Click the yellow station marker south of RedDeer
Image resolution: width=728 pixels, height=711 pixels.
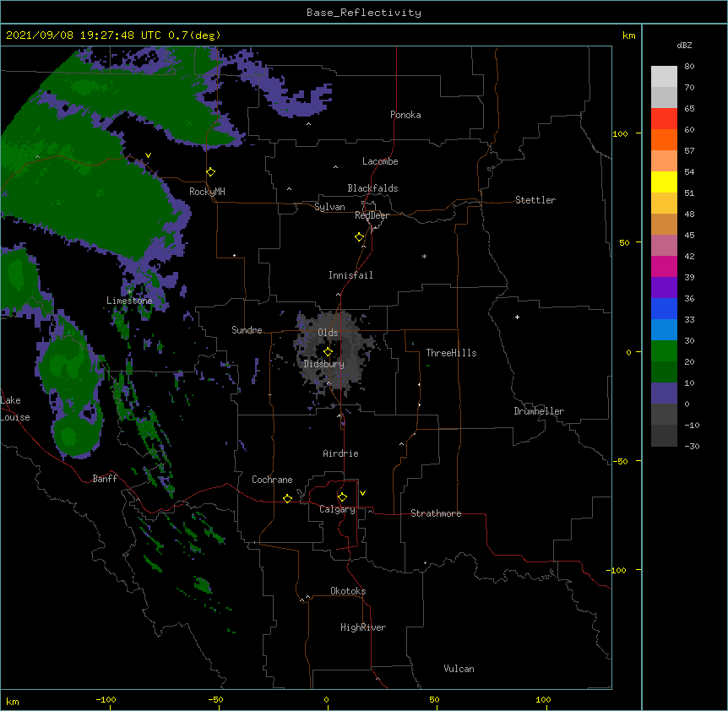tap(360, 237)
